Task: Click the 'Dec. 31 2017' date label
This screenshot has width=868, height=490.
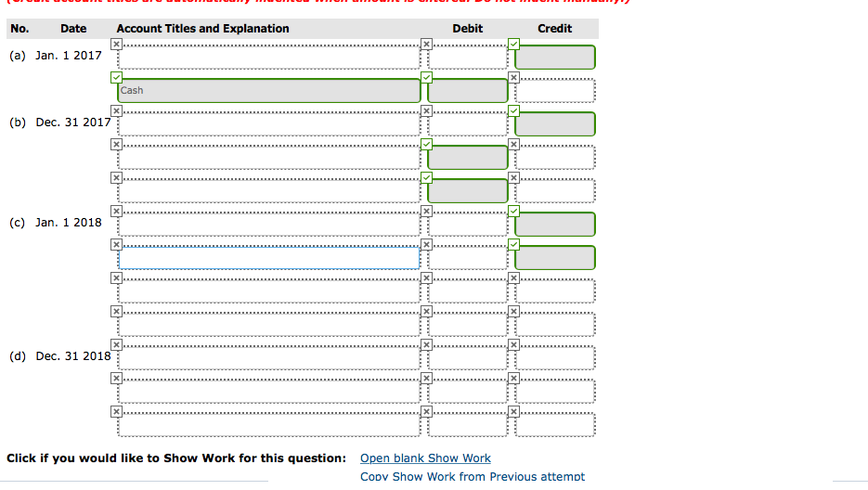Action: [x=73, y=122]
